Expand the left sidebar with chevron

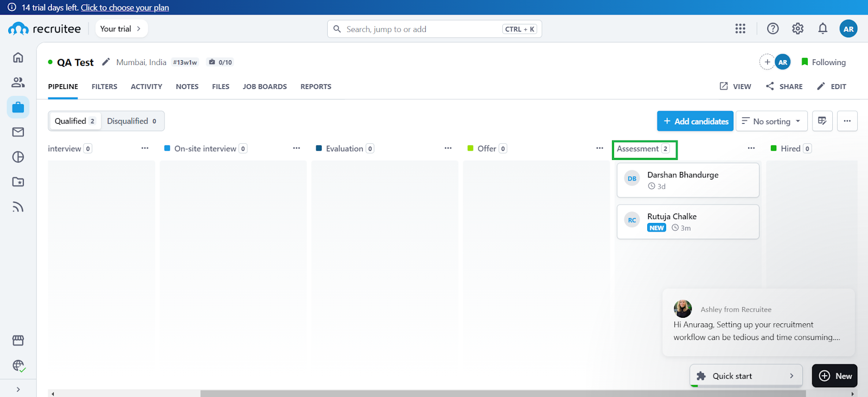18,389
